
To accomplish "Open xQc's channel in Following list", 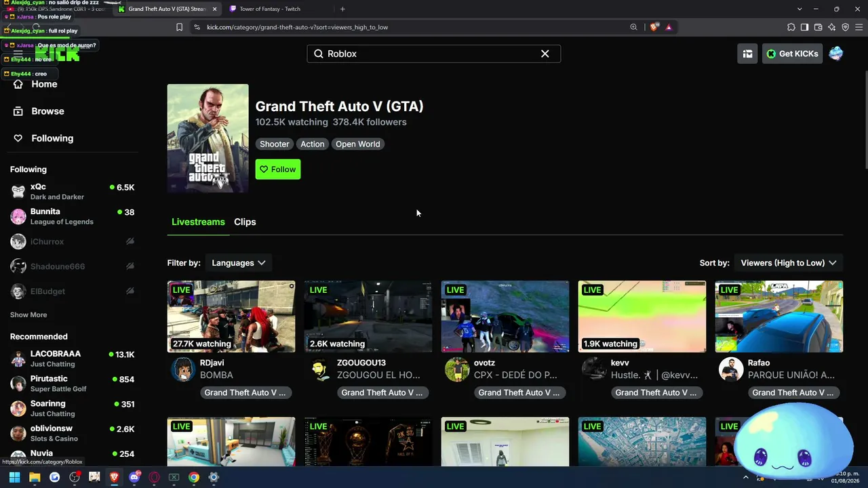I will click(73, 191).
